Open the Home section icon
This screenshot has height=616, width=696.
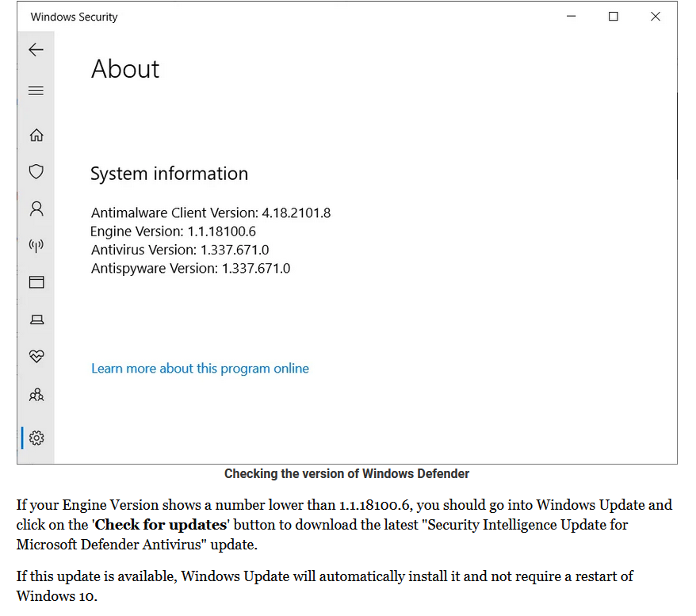click(36, 135)
